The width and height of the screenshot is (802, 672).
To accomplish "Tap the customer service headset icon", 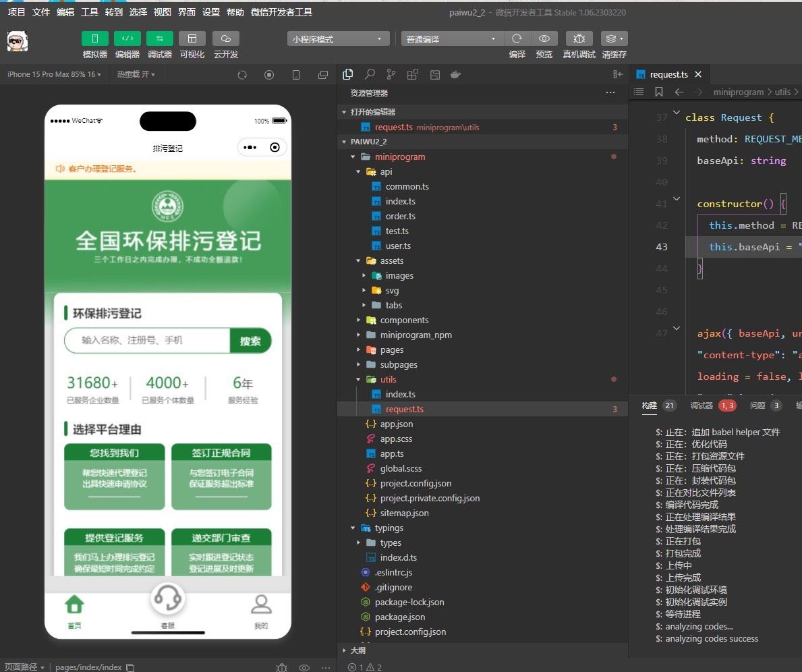I will tap(168, 598).
